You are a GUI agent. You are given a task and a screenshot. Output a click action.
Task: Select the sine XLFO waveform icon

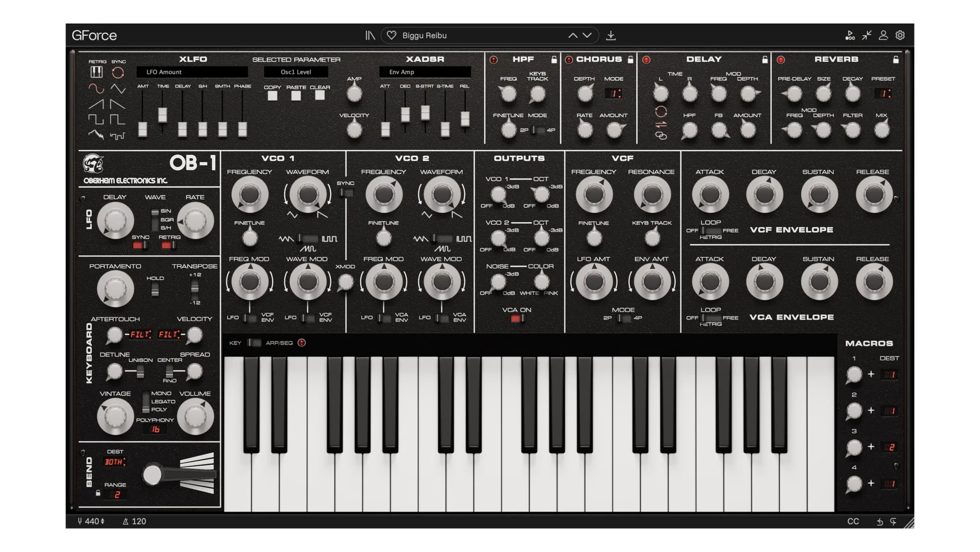[96, 89]
